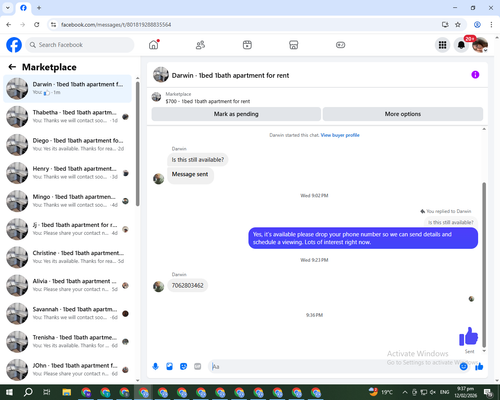Open the Reels video tab icon

click(x=247, y=45)
